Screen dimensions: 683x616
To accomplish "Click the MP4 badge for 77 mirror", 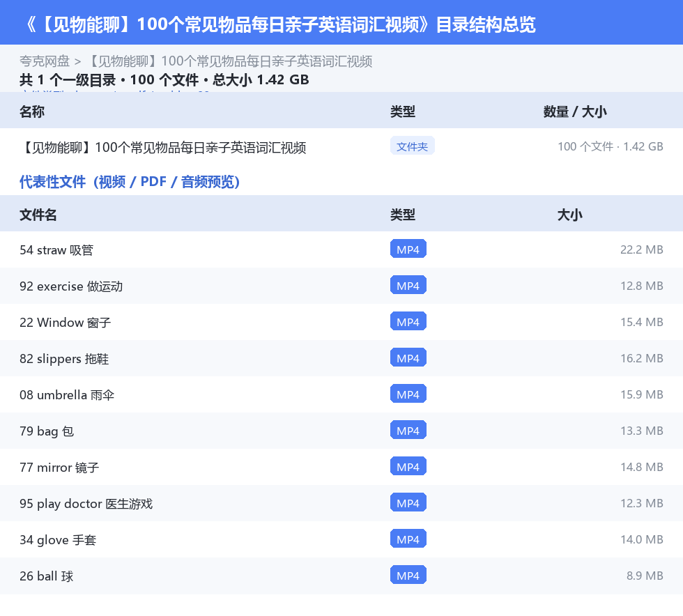I will [408, 466].
